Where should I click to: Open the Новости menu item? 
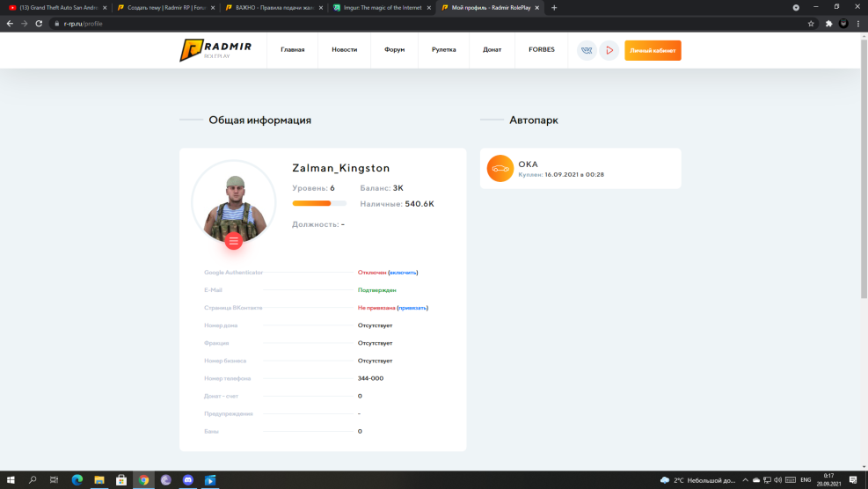pos(345,50)
